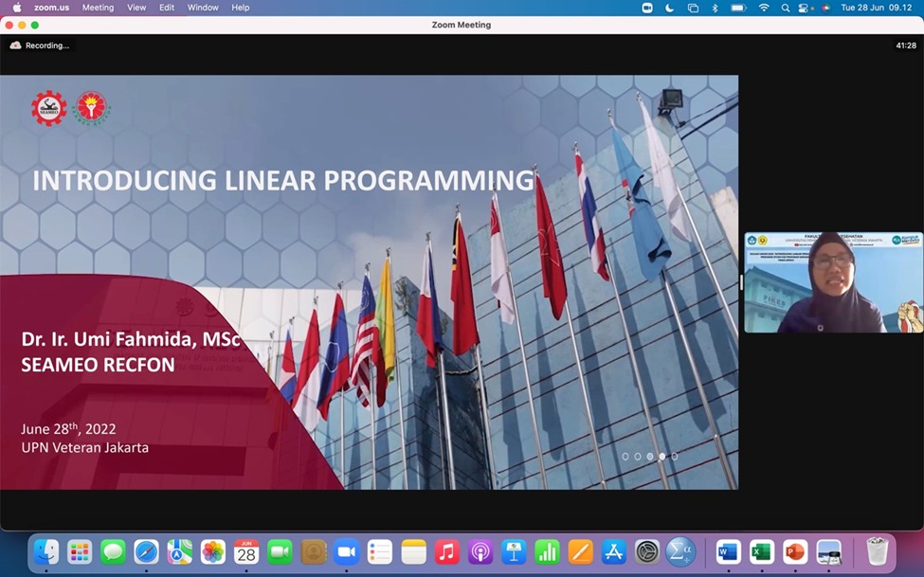
Task: Expand the Wi-Fi status menu
Action: pyautogui.click(x=764, y=8)
